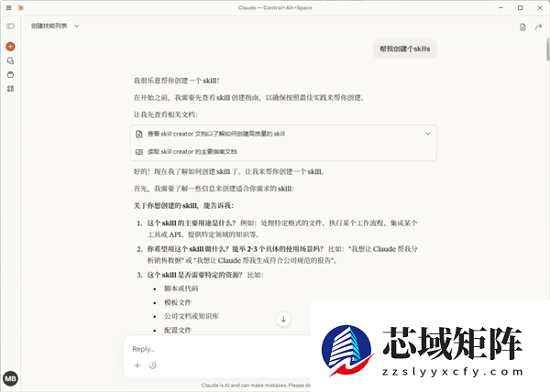Viewport: 550px width, 392px height.
Task: Click the heading 关于你想创建的 skill, 能告诉我:
Action: (x=184, y=206)
